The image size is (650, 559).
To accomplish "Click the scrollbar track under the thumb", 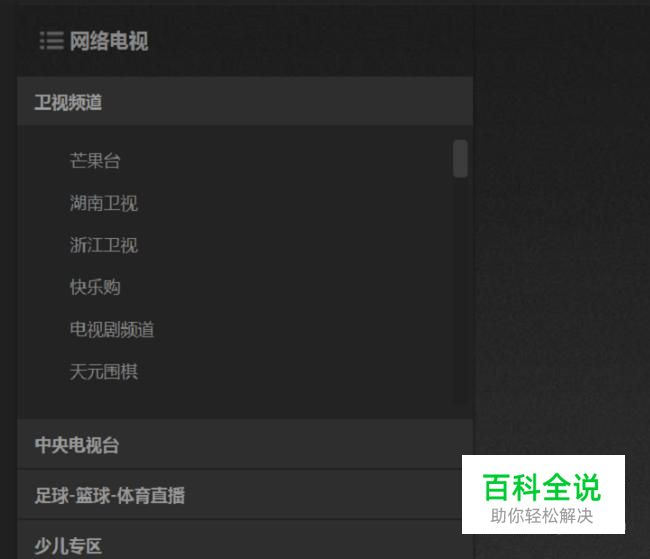I will tap(460, 290).
